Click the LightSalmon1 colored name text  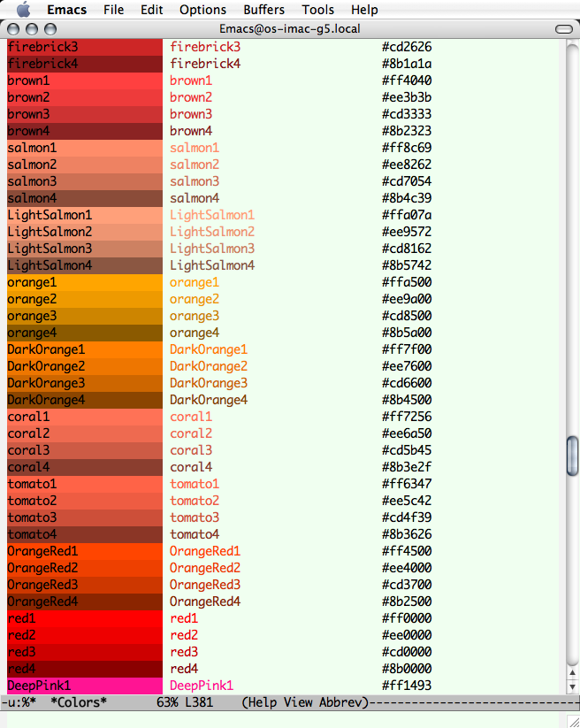[x=212, y=216]
